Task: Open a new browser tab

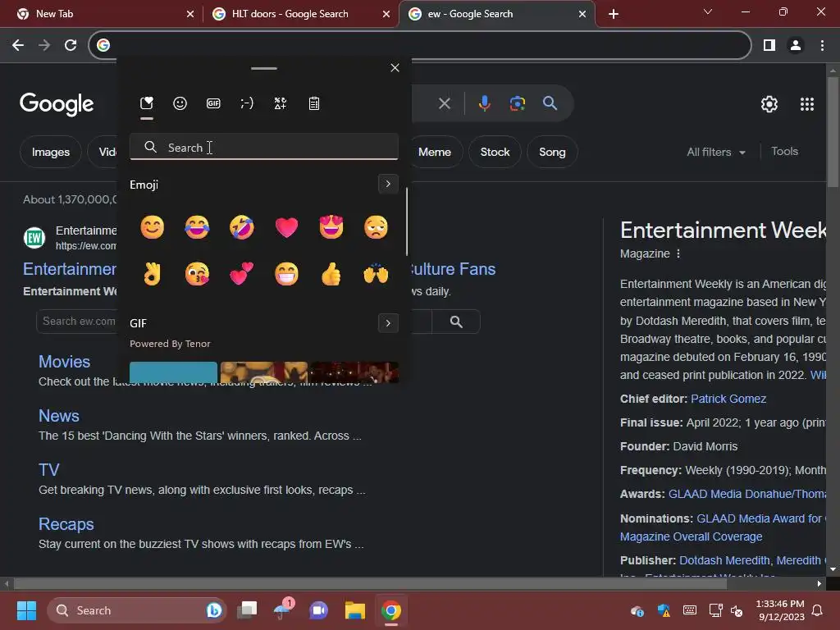Action: (x=614, y=14)
